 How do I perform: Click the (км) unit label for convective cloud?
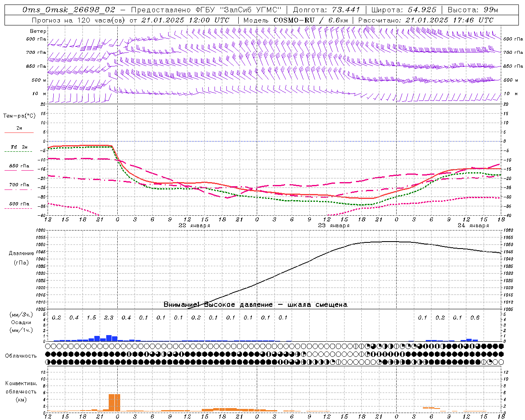point(21,399)
